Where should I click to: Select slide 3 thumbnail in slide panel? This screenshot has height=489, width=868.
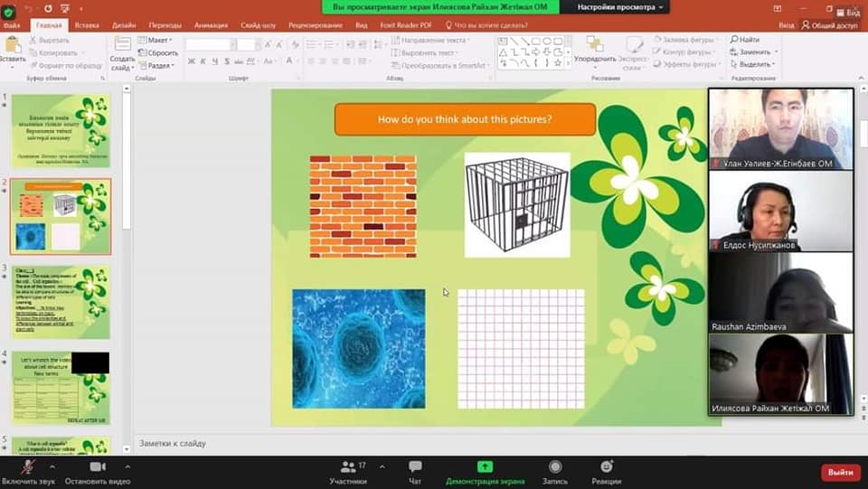click(x=61, y=301)
